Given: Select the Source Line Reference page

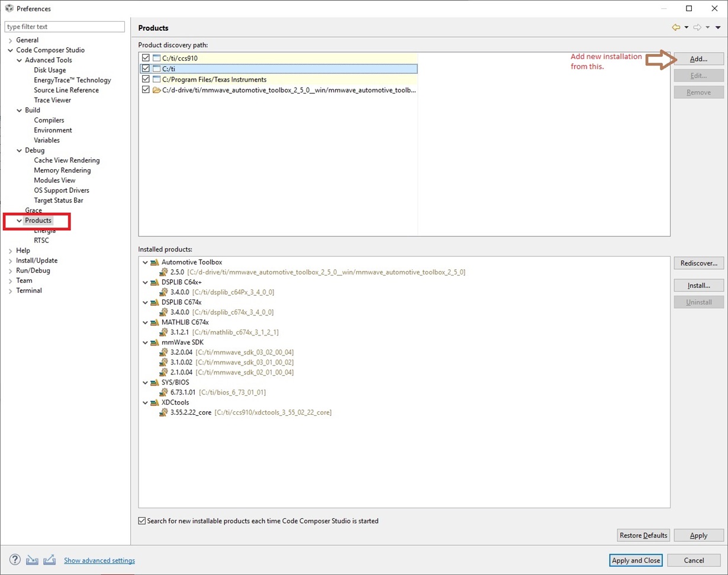Looking at the screenshot, I should (x=66, y=91).
